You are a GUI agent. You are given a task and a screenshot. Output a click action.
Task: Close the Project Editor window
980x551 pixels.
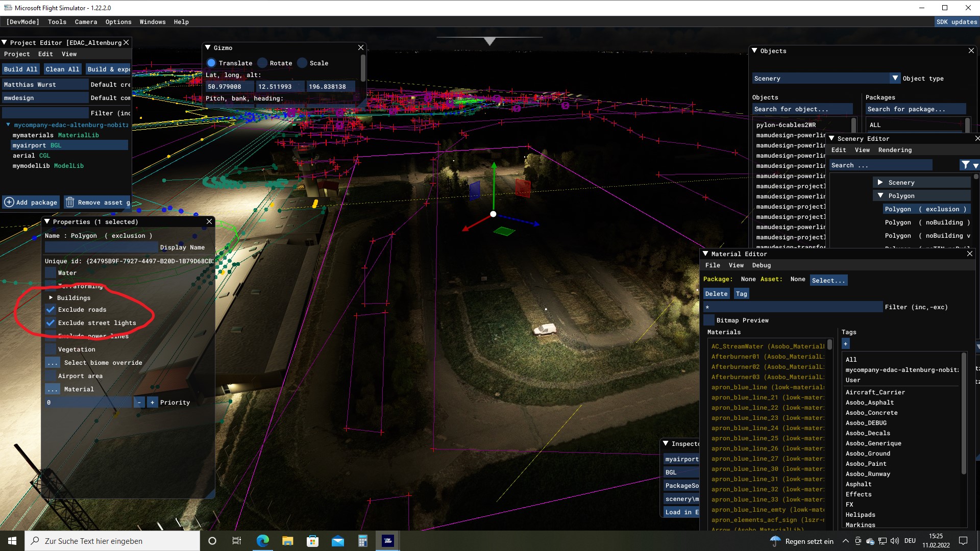127,42
